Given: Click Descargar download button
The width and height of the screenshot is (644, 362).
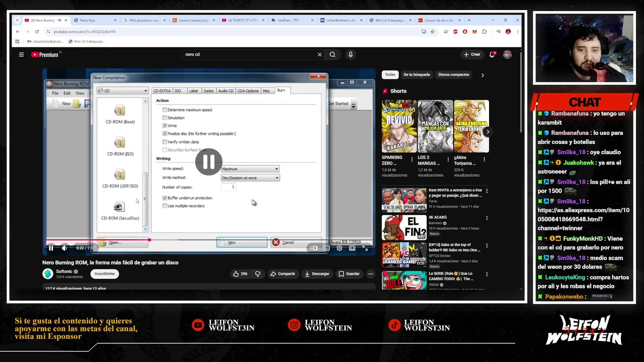Looking at the screenshot, I should point(317,274).
